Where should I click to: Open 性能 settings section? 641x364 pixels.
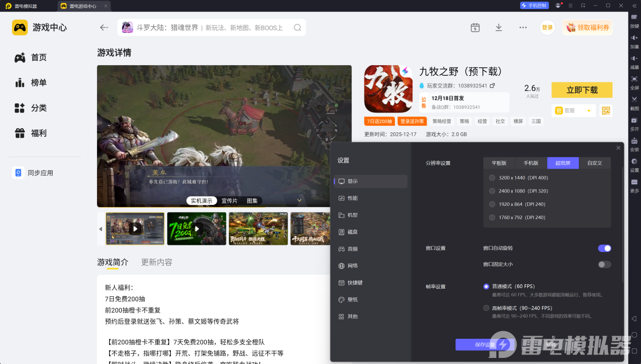coord(371,198)
